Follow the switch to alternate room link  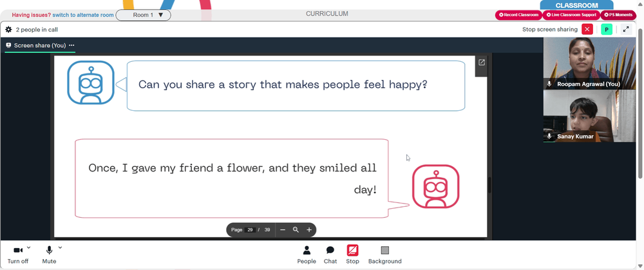(x=83, y=15)
